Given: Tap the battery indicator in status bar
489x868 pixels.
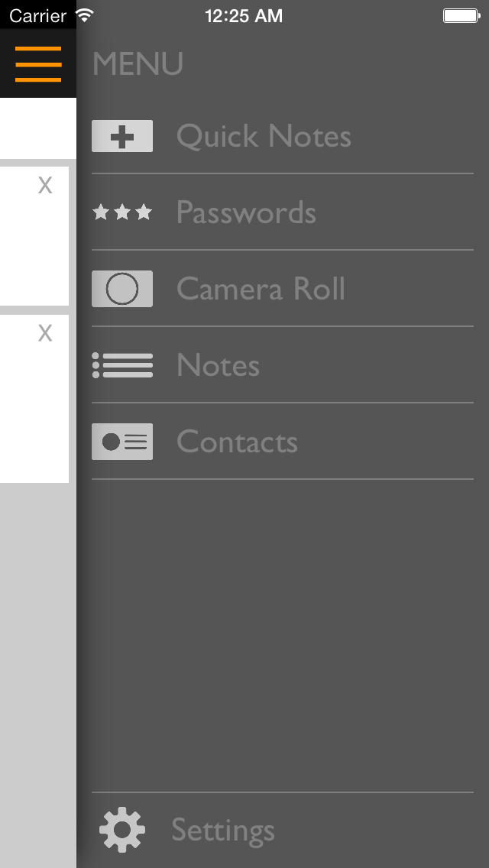Looking at the screenshot, I should pyautogui.click(x=461, y=15).
